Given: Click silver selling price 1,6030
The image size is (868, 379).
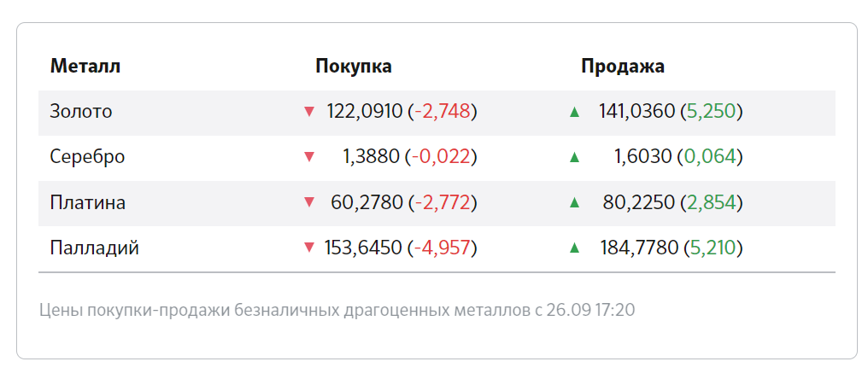Looking at the screenshot, I should (x=642, y=157).
